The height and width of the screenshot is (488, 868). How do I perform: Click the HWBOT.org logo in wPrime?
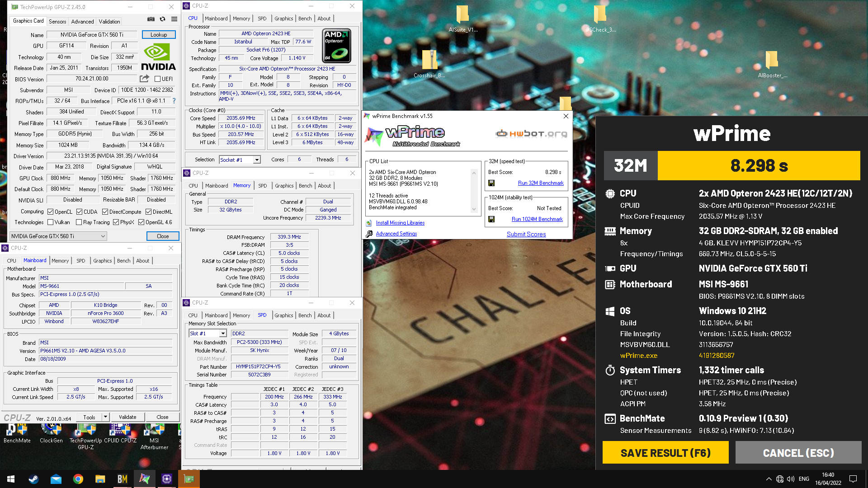pos(531,133)
